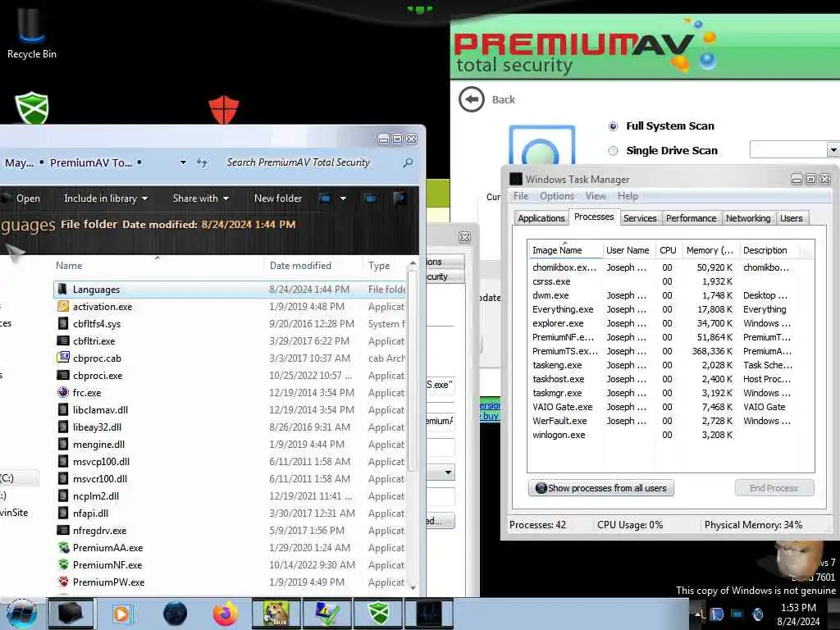Screen dimensions: 840x630
Task: Click New folder in Explorer toolbar
Action: pyautogui.click(x=278, y=199)
